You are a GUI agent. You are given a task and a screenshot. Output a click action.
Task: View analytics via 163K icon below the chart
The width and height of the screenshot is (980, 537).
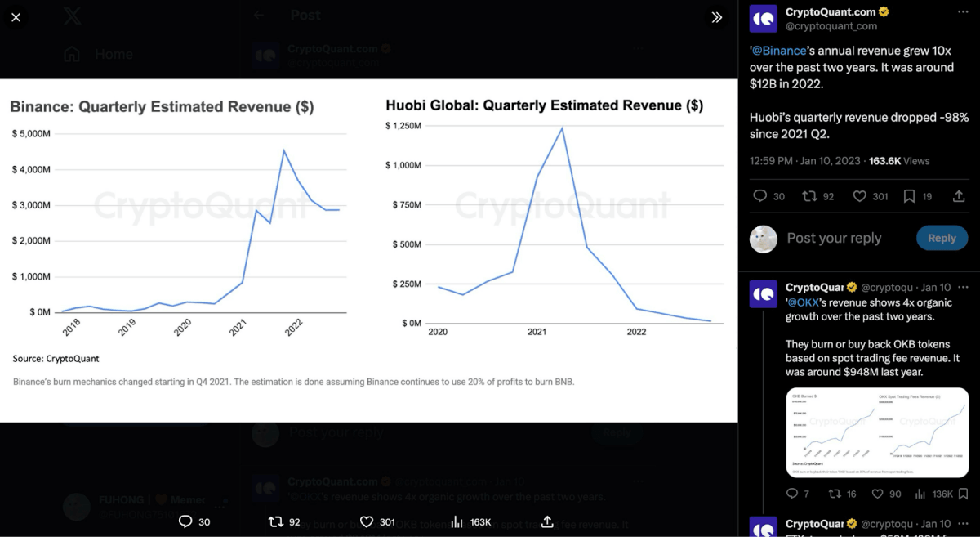click(457, 521)
